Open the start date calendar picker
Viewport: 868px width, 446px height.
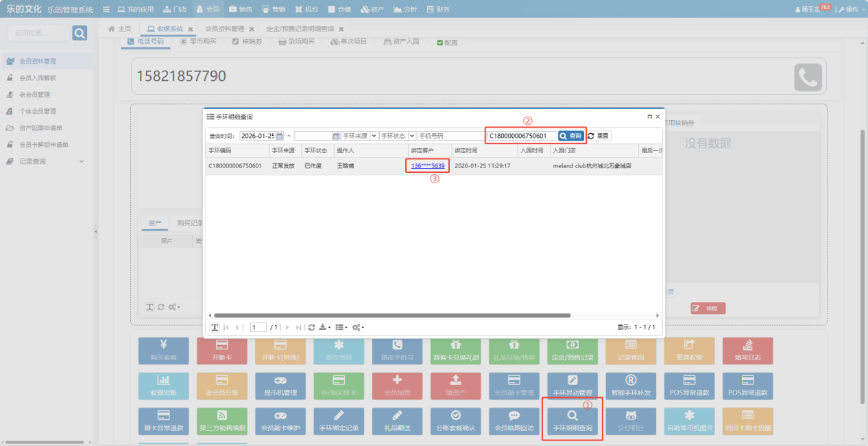280,136
